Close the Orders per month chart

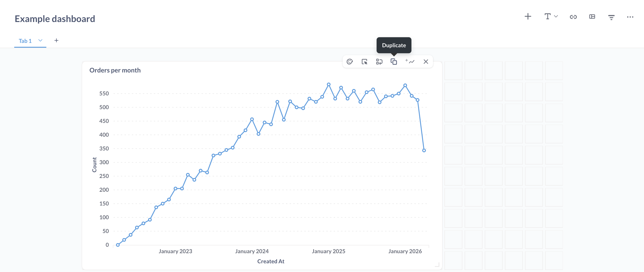tap(426, 61)
